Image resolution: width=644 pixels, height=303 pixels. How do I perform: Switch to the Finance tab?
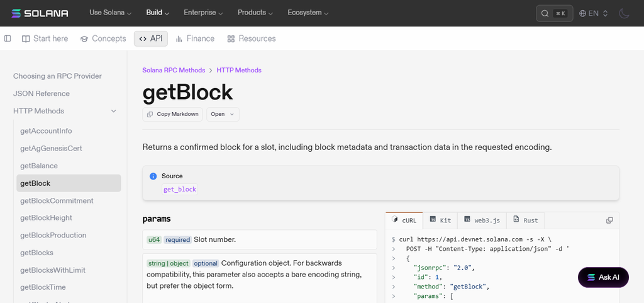click(x=195, y=38)
